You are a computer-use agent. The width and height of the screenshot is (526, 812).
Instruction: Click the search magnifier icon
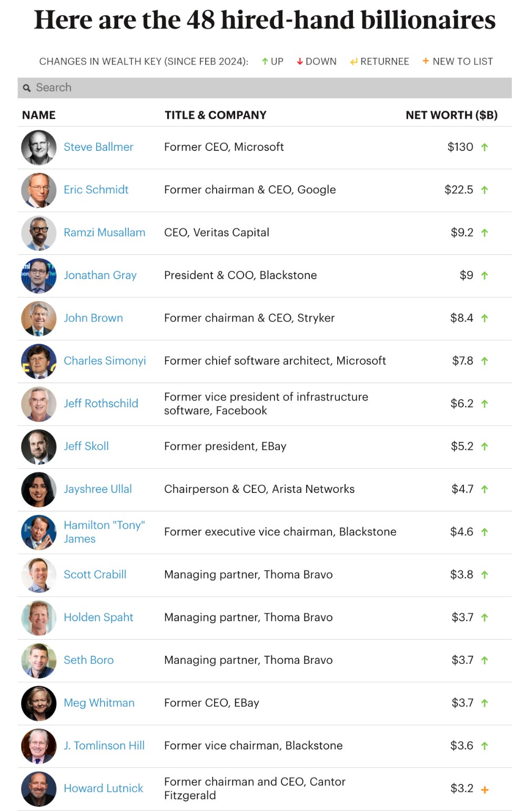pos(27,88)
